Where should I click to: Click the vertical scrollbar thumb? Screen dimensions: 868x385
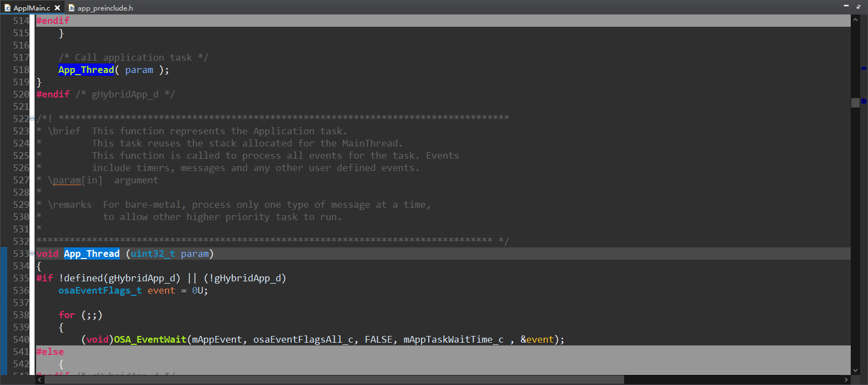[x=855, y=103]
